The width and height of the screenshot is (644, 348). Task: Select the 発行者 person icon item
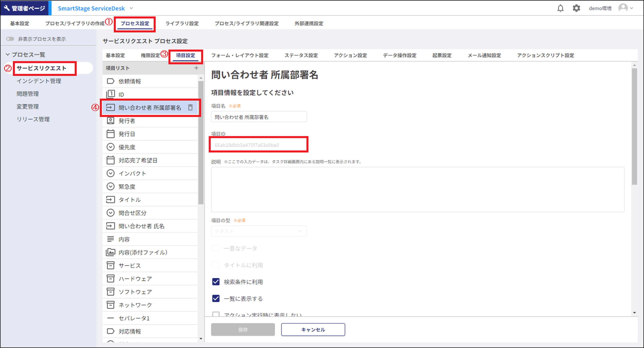(x=110, y=121)
